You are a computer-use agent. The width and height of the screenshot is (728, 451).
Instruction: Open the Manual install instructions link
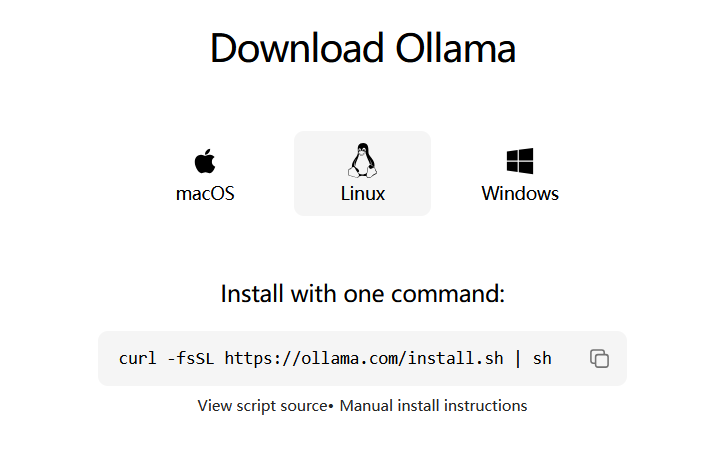point(434,406)
